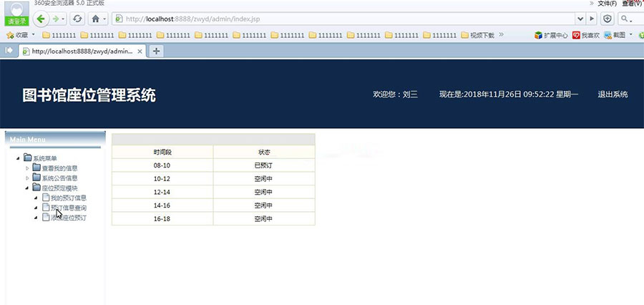
Task: Open the 文件(F) menu
Action: point(607,4)
